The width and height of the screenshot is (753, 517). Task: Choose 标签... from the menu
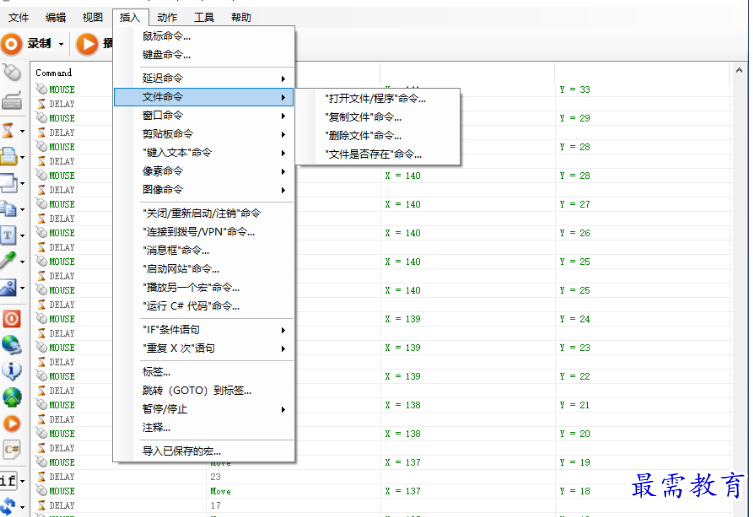[204, 372]
